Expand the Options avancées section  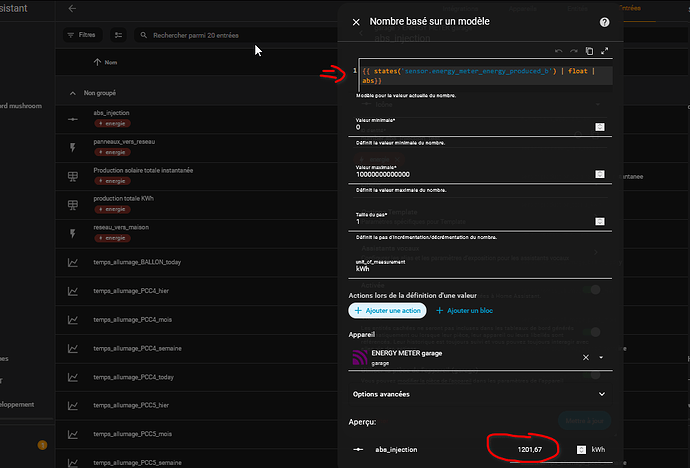[601, 394]
